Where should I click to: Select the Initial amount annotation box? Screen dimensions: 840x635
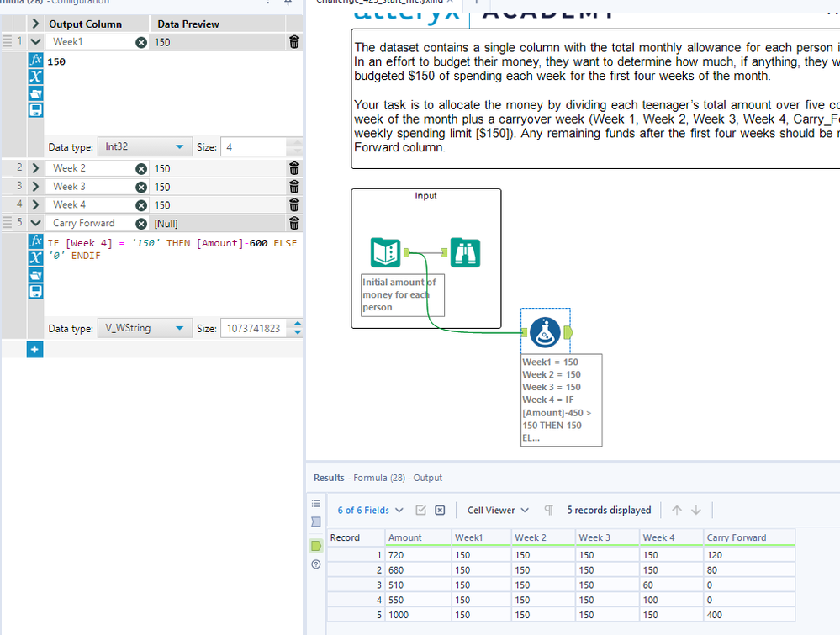coord(402,294)
